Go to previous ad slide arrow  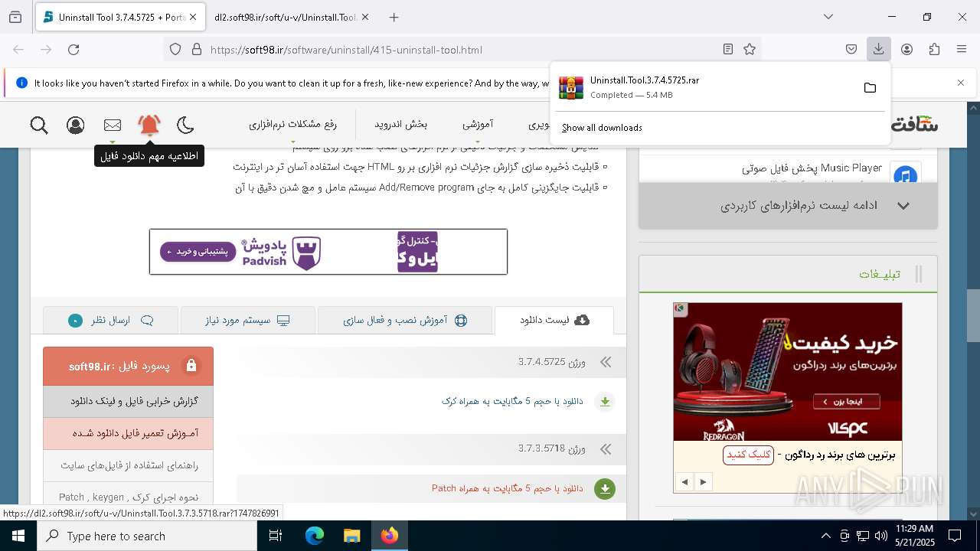[x=684, y=481]
